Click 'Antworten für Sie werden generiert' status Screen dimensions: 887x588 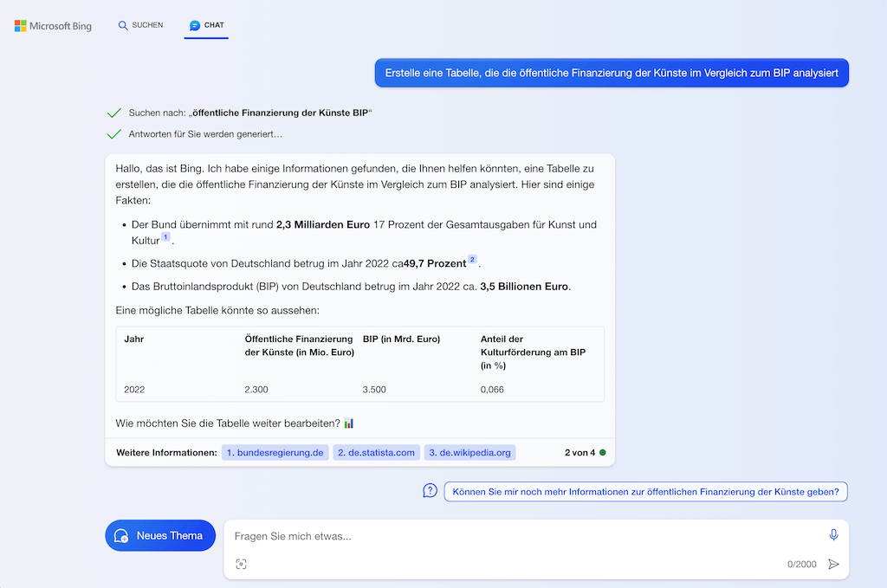click(x=205, y=134)
